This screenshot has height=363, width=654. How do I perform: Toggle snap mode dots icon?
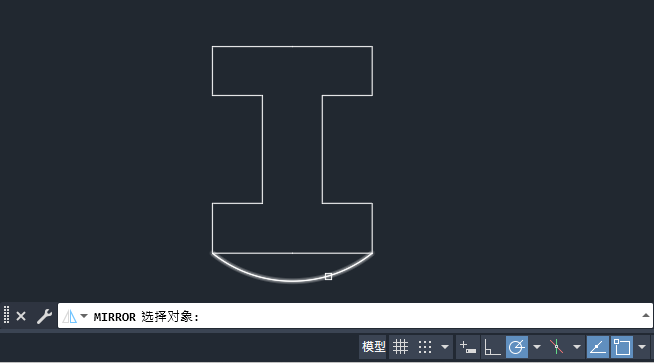tap(425, 347)
